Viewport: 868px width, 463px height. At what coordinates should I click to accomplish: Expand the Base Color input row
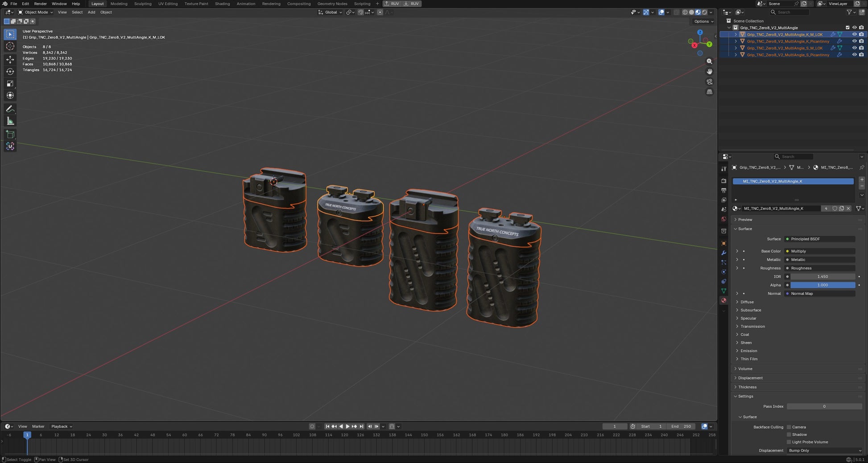pyautogui.click(x=737, y=251)
